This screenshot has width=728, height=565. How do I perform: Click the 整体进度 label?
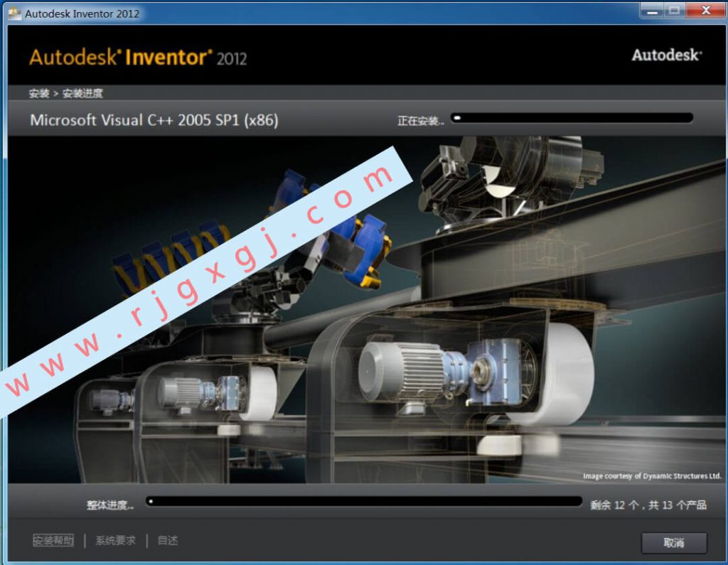[110, 505]
